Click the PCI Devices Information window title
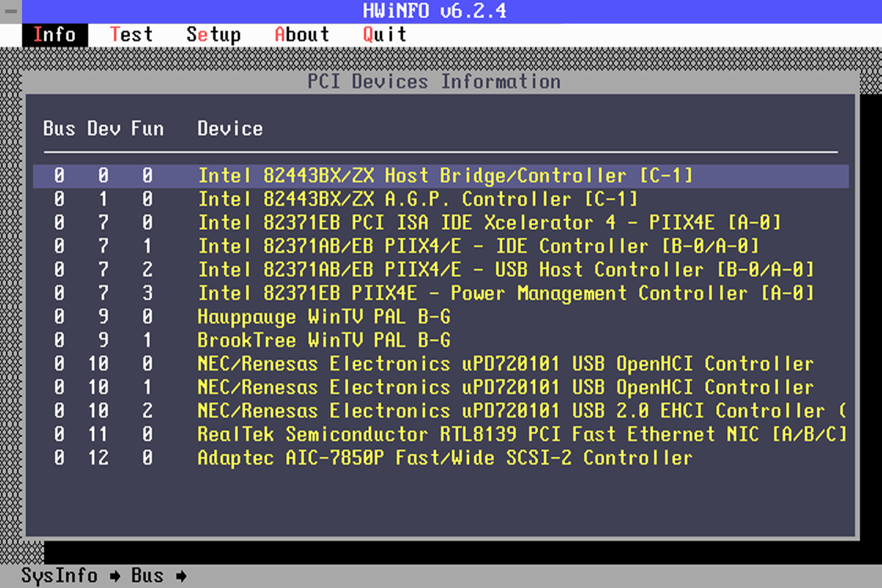882x588 pixels. point(434,81)
